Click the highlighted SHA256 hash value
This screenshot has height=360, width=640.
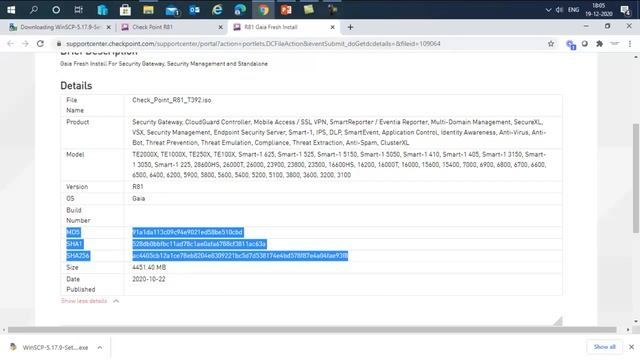coord(240,256)
